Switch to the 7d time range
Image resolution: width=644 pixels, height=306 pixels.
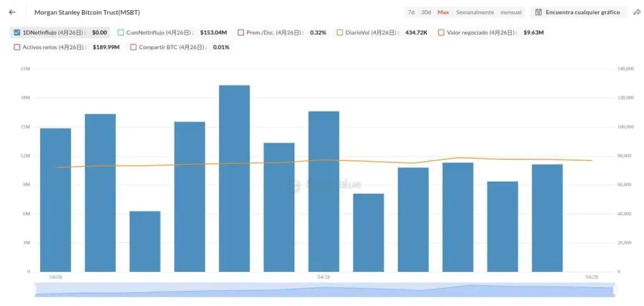click(x=411, y=13)
